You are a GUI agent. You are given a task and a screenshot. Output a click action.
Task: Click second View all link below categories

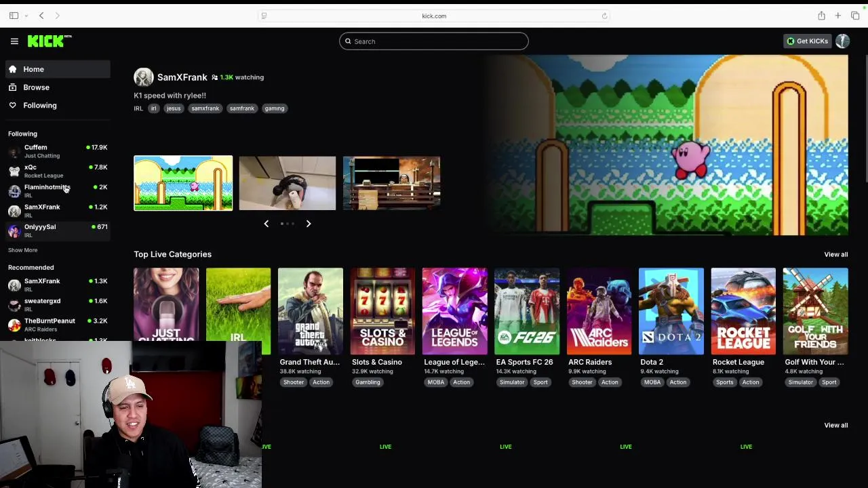835,425
